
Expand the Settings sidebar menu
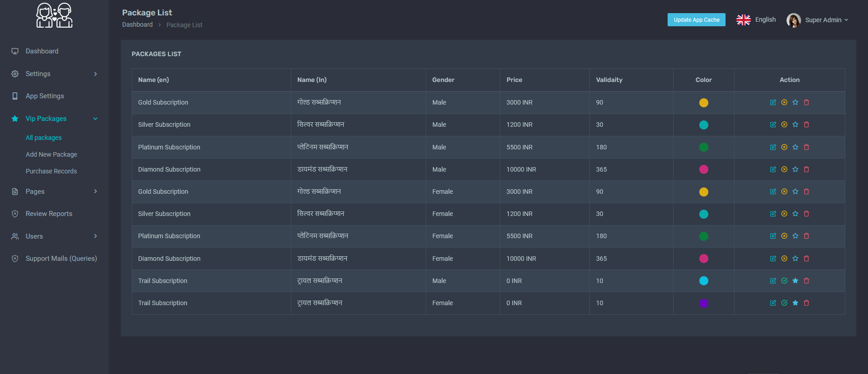[x=54, y=74]
